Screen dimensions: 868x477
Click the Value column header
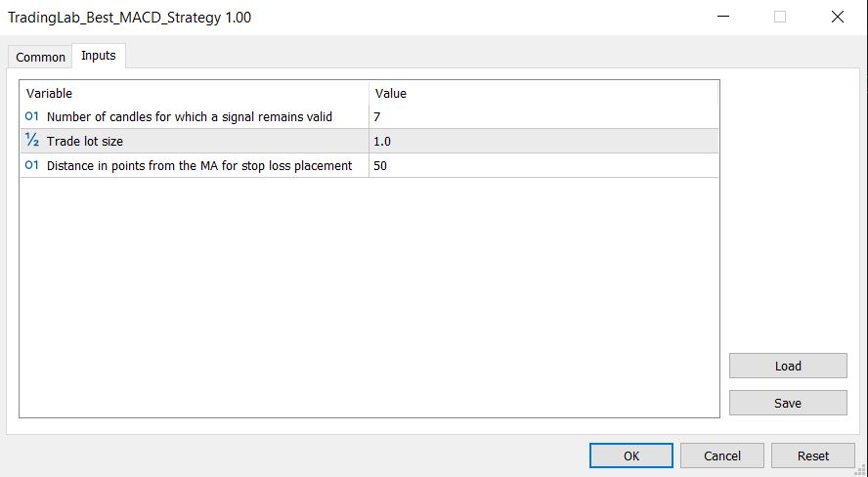(542, 94)
